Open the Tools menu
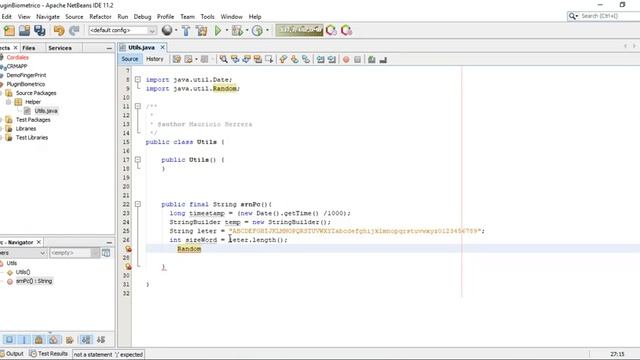 (x=207, y=17)
